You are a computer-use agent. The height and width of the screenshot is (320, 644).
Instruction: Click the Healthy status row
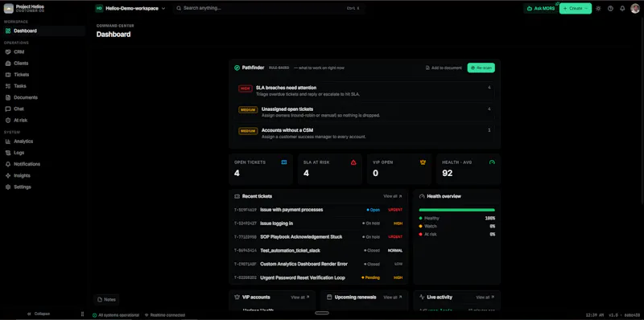tap(456, 218)
